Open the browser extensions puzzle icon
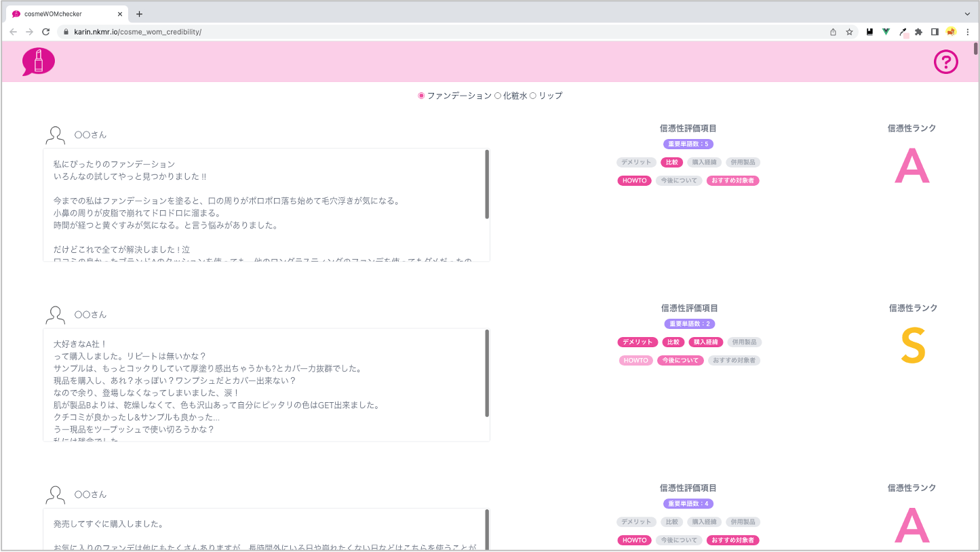The width and height of the screenshot is (980, 552). 917,31
